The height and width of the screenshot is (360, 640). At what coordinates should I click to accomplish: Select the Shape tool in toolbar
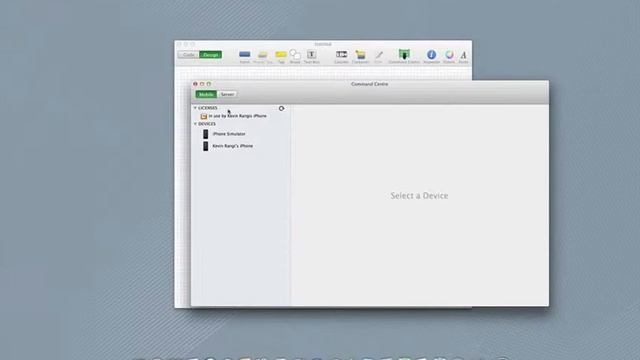(295, 56)
